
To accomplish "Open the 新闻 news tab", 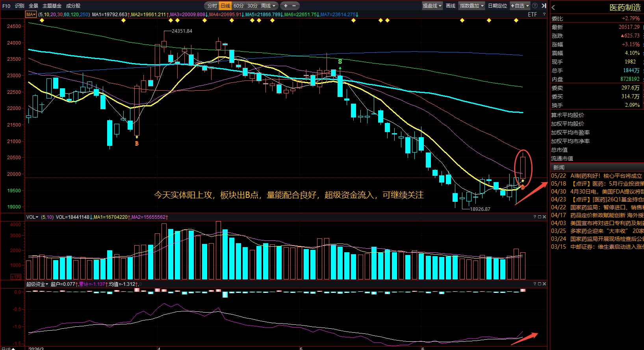I will point(559,168).
